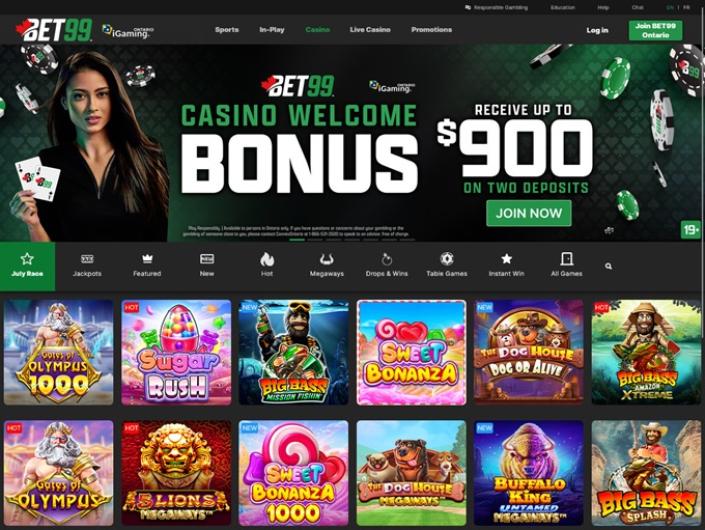The image size is (705, 530).
Task: Open the Featured crown category
Action: (147, 266)
